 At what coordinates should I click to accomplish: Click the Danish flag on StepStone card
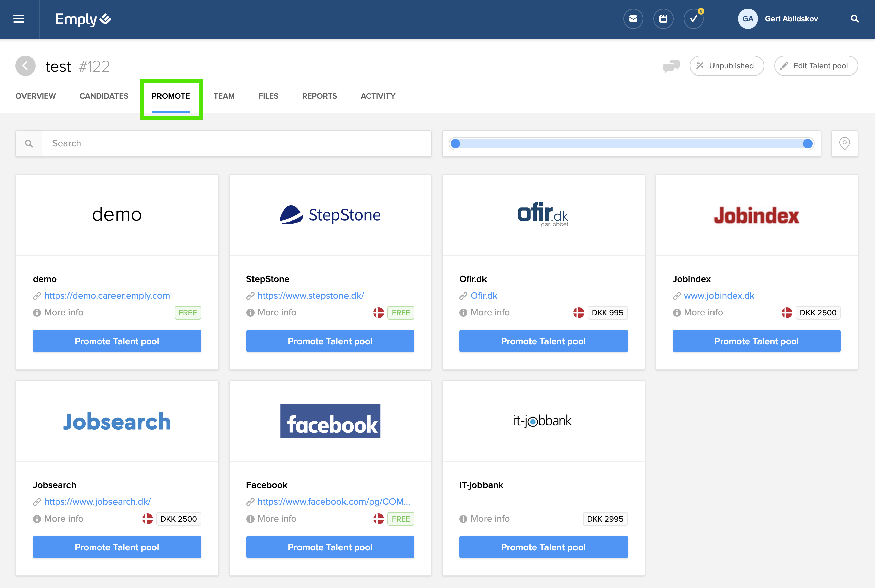pyautogui.click(x=378, y=313)
